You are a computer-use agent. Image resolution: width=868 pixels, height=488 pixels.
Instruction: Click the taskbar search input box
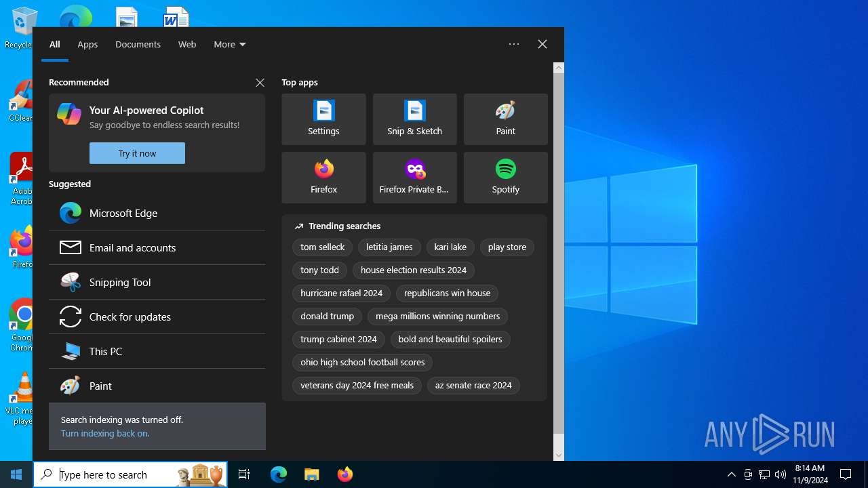coord(131,474)
